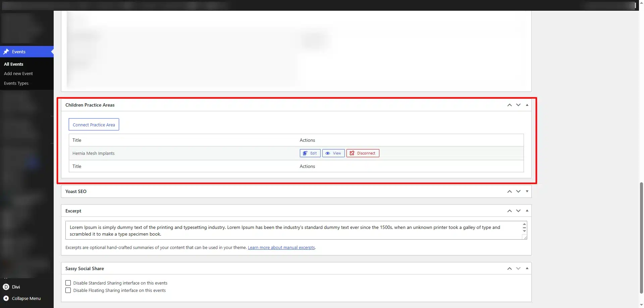This screenshot has width=644, height=308.
Task: Expand the Yoast SEO panel
Action: point(527,191)
